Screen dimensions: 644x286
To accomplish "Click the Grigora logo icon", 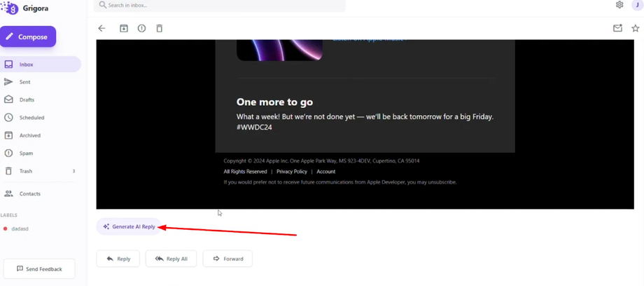I will point(9,8).
